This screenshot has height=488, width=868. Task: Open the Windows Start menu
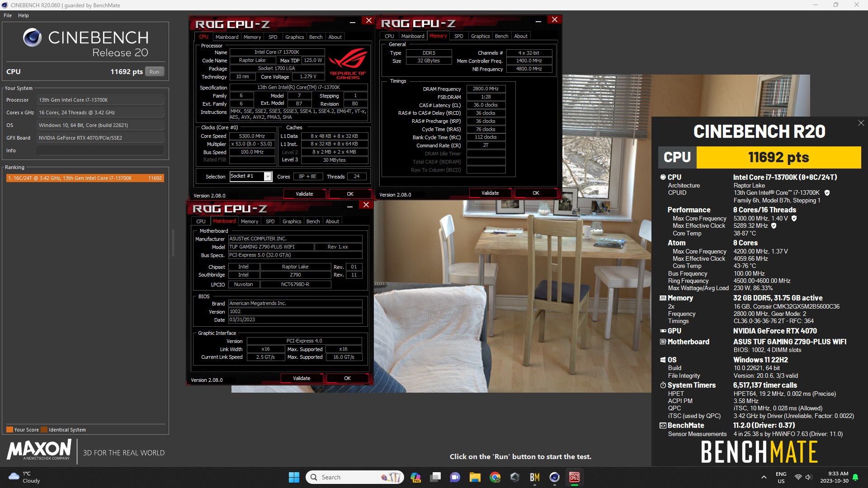click(x=294, y=477)
